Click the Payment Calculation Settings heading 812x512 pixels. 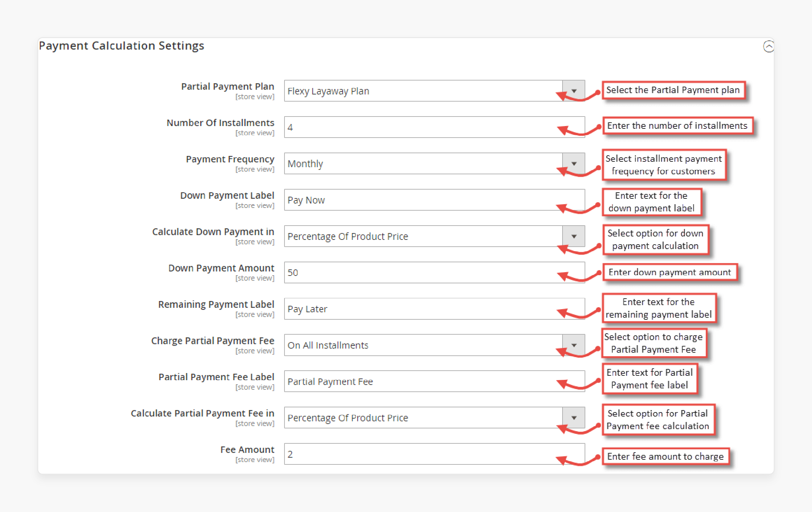121,46
